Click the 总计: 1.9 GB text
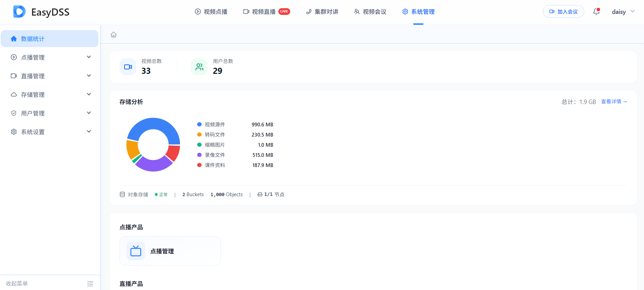The image size is (644, 290). (579, 102)
